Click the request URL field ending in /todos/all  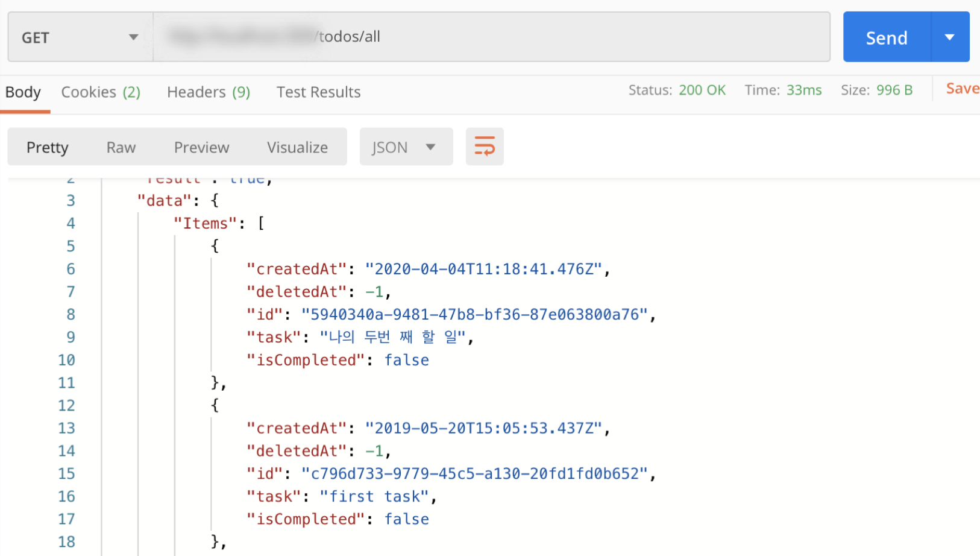coord(491,37)
